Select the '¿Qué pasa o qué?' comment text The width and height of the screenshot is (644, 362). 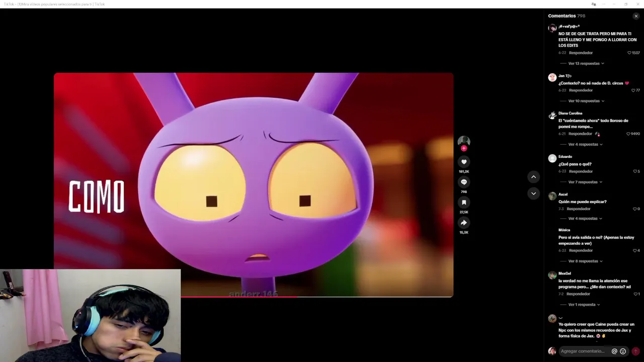coord(575,164)
